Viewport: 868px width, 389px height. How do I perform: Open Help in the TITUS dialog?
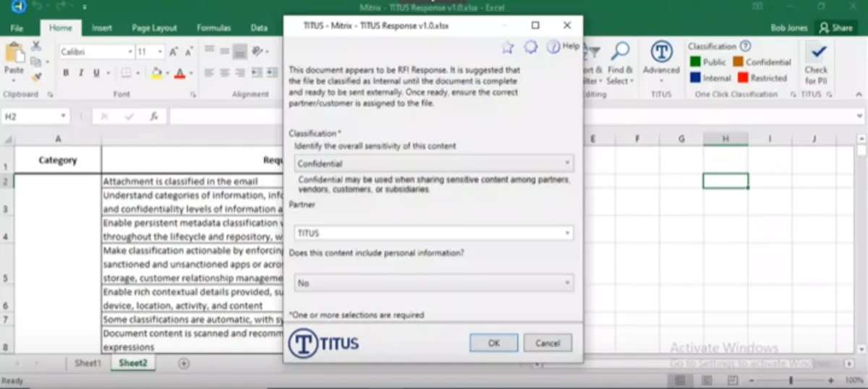563,46
